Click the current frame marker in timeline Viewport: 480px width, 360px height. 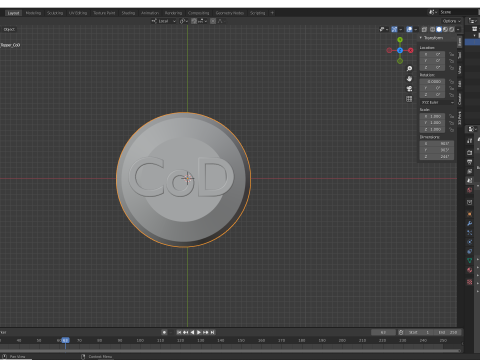(65, 340)
